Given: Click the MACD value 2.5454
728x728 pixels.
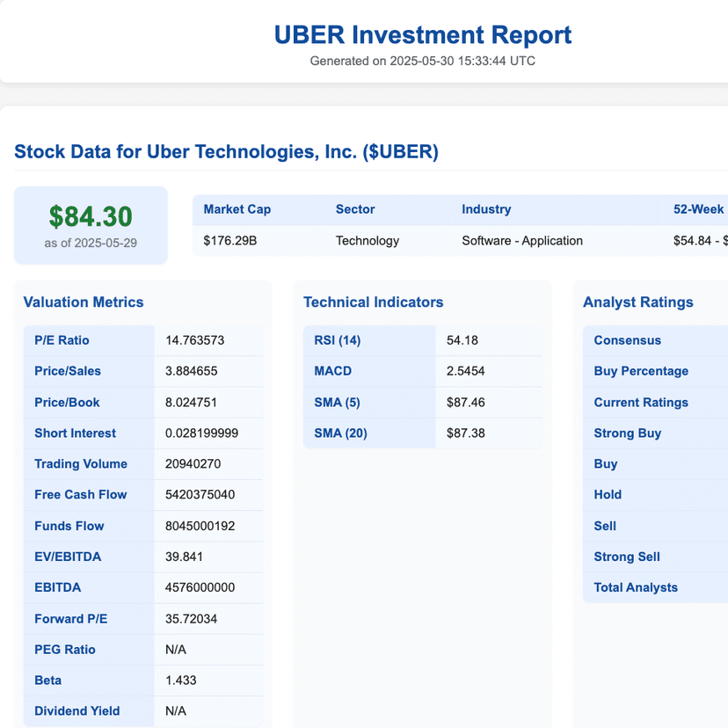Looking at the screenshot, I should coord(468,371).
